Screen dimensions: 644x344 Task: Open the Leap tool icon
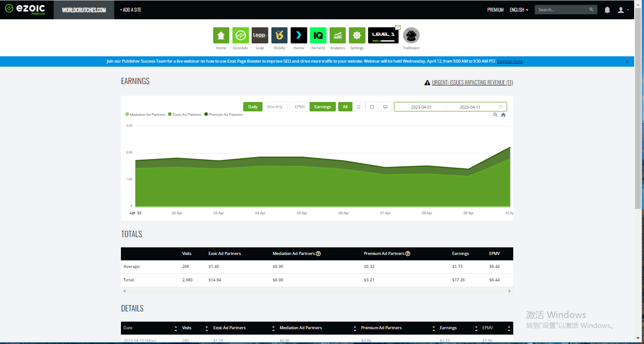pyautogui.click(x=260, y=35)
